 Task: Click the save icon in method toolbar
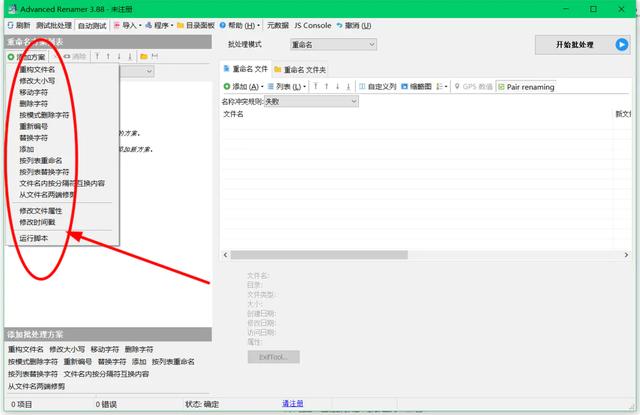coord(155,56)
